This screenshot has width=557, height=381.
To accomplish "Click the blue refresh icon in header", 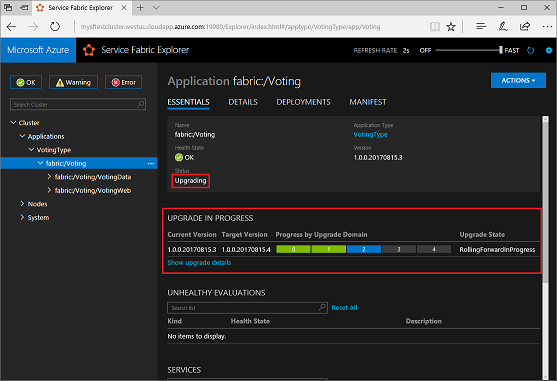I will 531,50.
